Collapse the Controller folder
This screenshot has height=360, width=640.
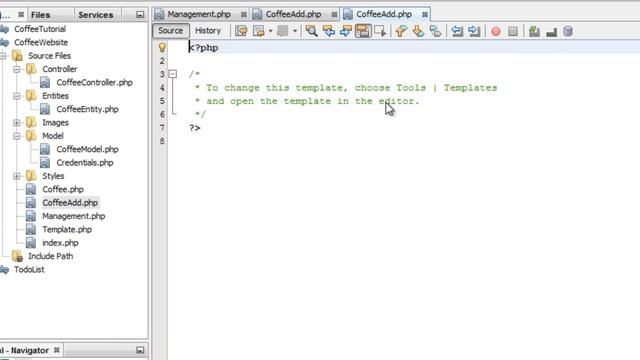(16, 69)
